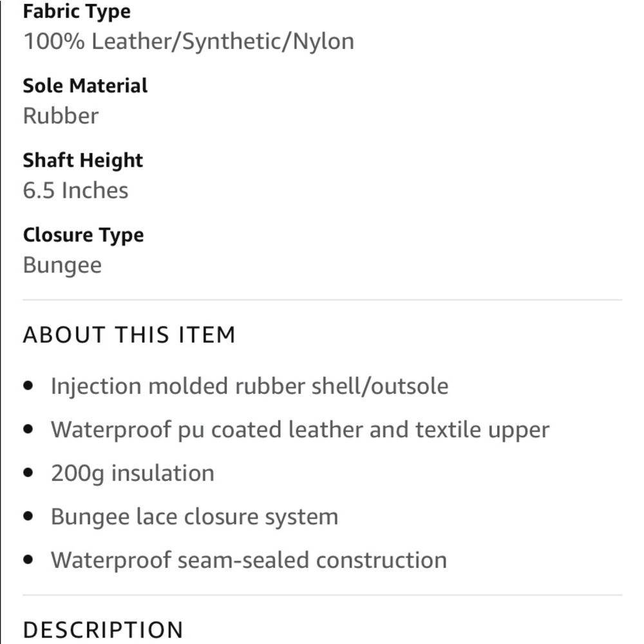The image size is (644, 644).
Task: Click the Bungee lace closure system text
Action: [194, 516]
